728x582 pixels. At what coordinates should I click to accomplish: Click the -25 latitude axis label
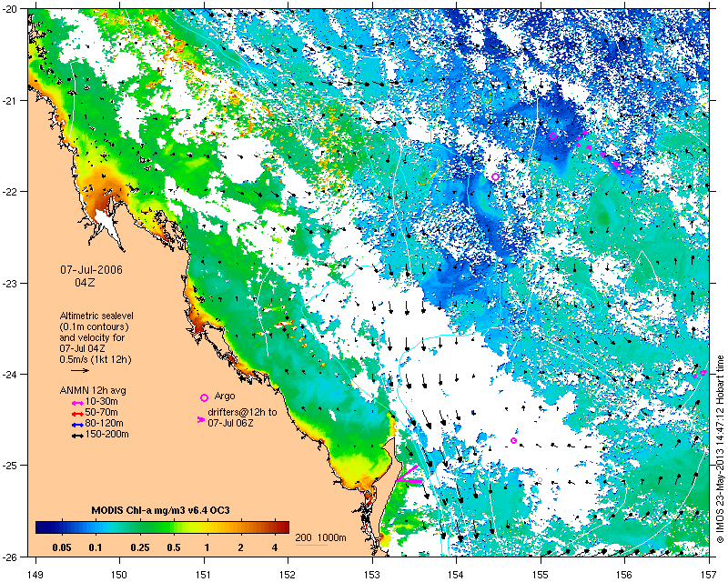click(10, 466)
